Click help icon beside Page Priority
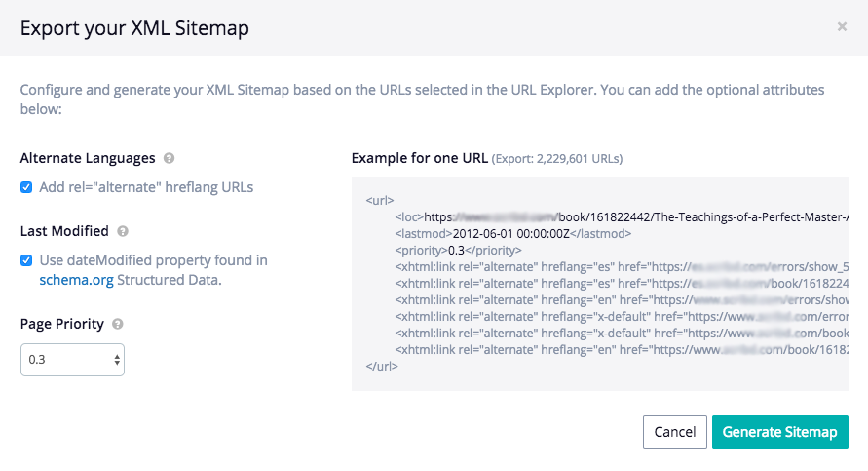This screenshot has width=868, height=471. [117, 325]
